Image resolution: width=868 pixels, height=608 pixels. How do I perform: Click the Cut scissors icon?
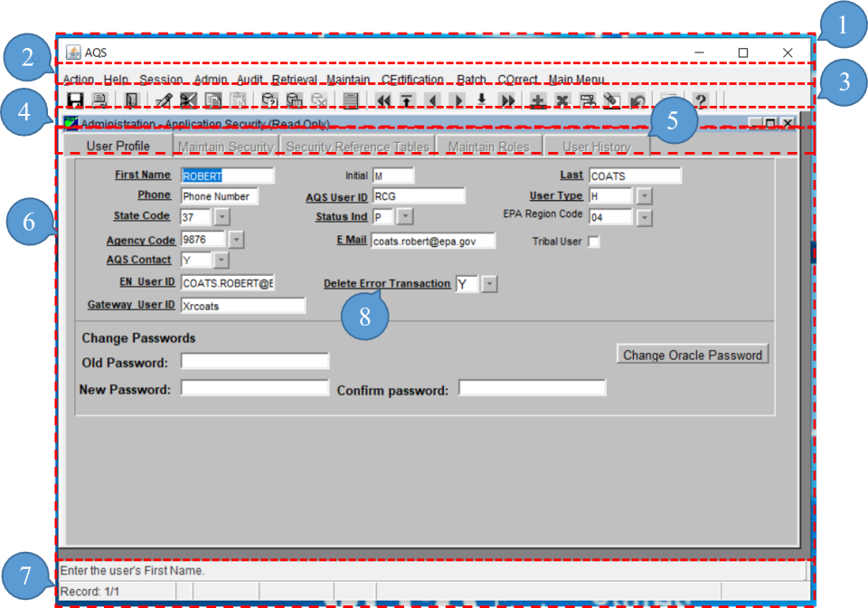(187, 100)
